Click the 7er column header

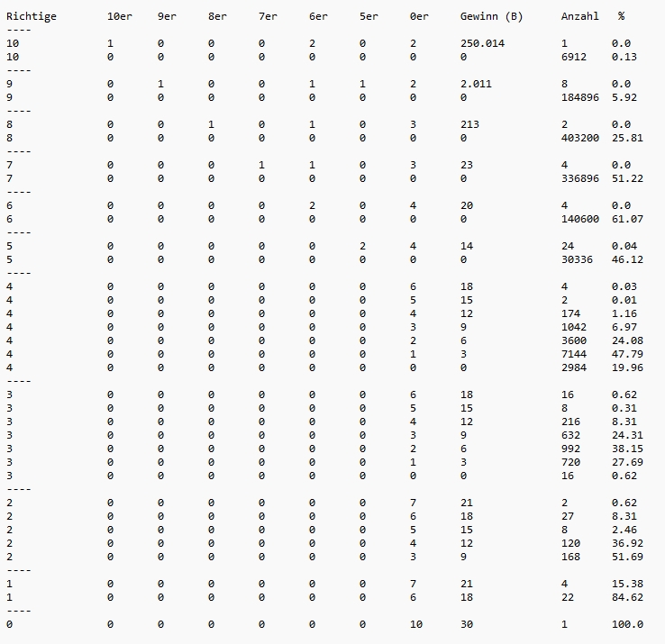click(x=268, y=16)
